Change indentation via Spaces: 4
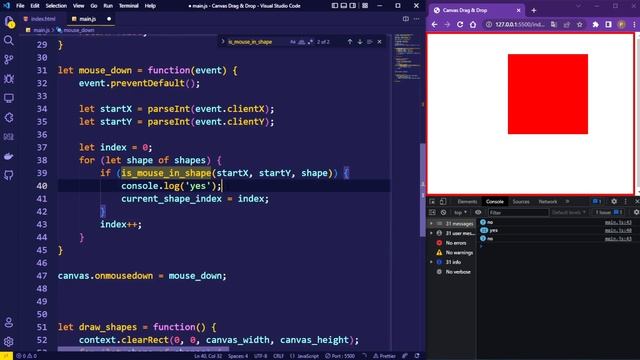This screenshot has height=360, width=640. point(238,356)
